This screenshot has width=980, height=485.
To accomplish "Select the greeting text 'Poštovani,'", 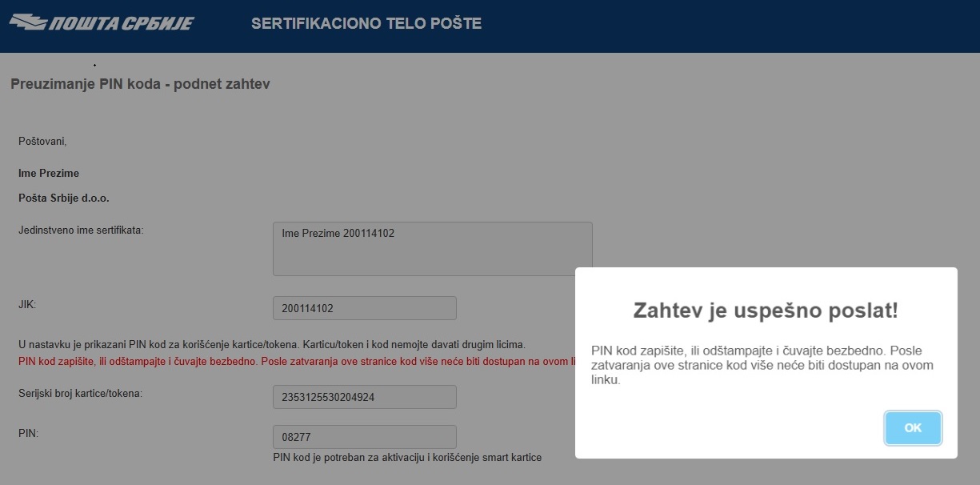I will click(42, 142).
